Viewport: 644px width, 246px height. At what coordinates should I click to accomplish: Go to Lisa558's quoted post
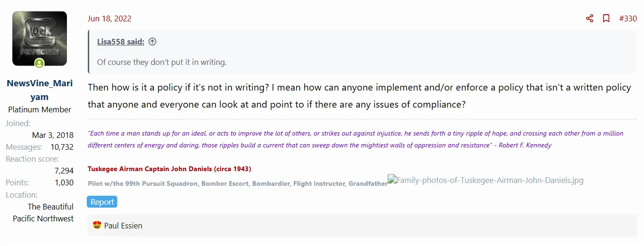[121, 42]
